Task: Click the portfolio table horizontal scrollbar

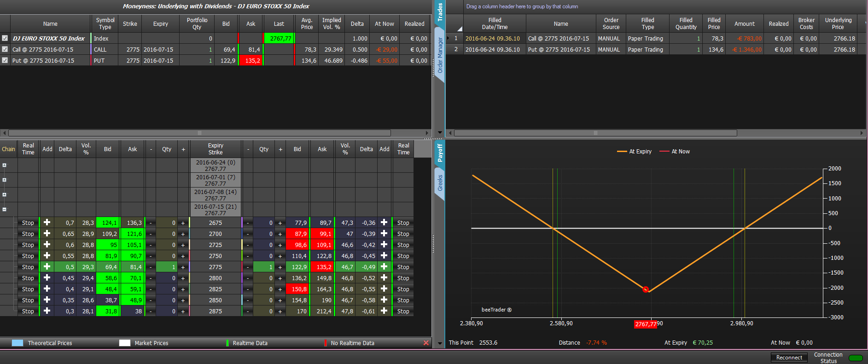Action: pos(199,133)
